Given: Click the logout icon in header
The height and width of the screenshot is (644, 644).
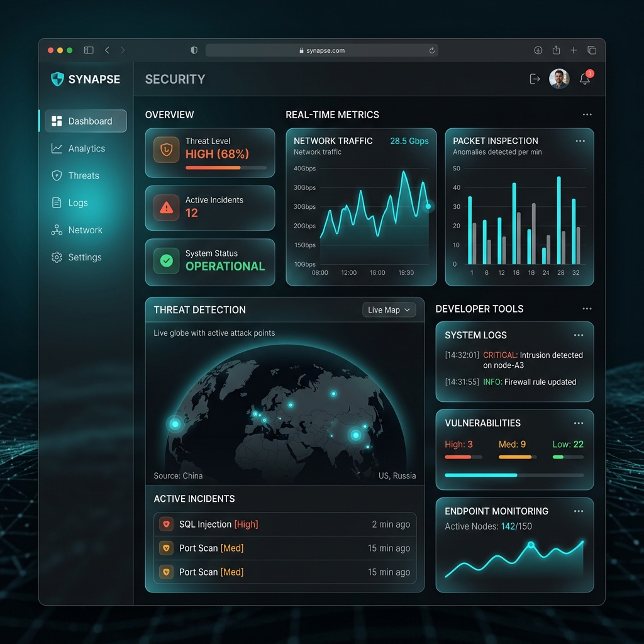Looking at the screenshot, I should 535,79.
